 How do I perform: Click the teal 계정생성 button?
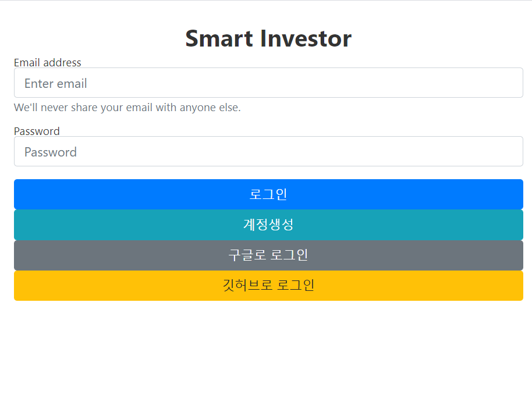[x=268, y=225]
